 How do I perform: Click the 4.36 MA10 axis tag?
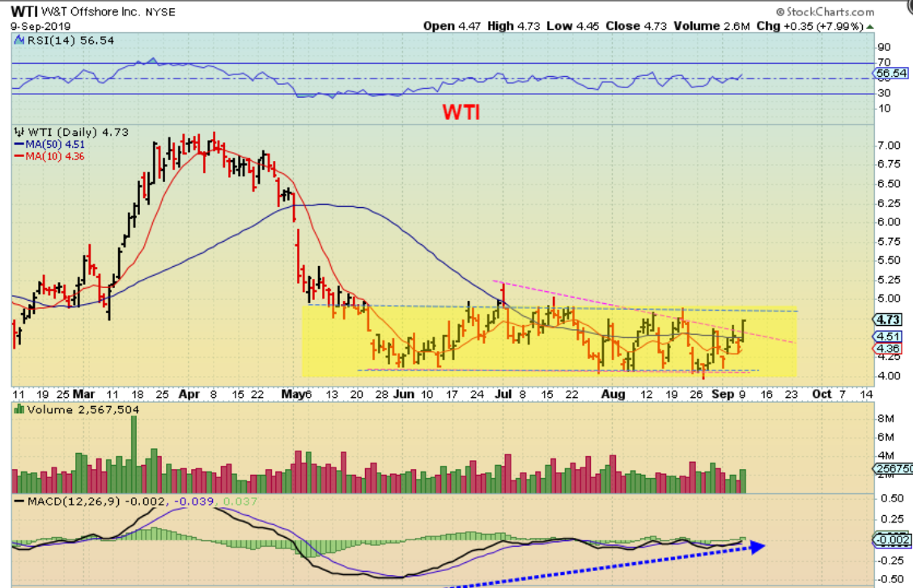(x=889, y=349)
